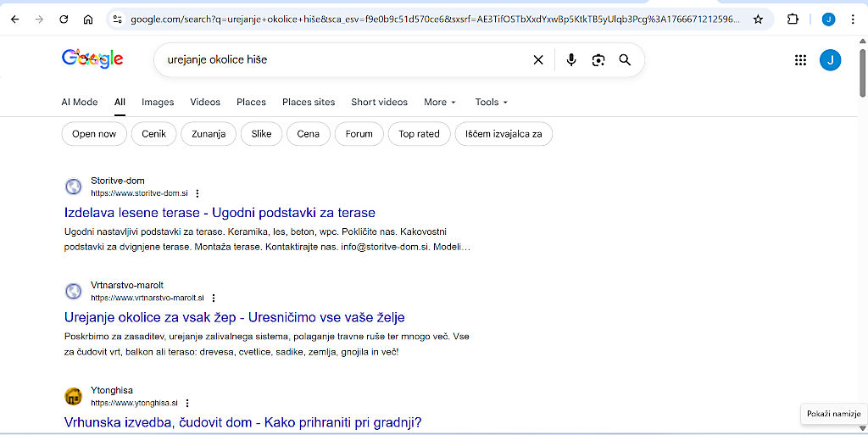
Task: Switch to the Videos tab
Action: click(205, 102)
